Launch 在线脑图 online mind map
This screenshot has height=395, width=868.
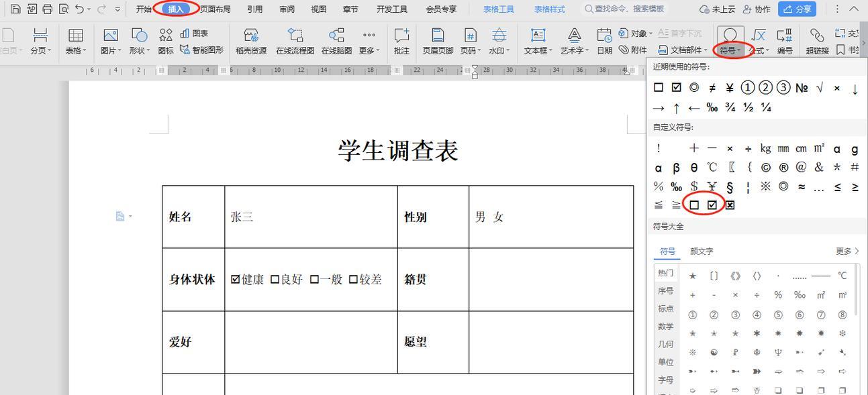point(336,41)
